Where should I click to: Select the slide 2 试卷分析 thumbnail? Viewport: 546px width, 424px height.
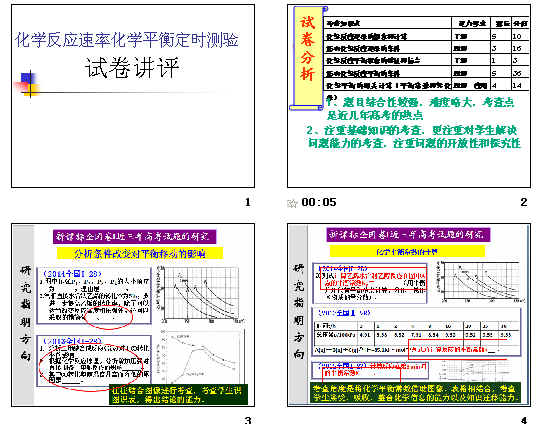tap(409, 96)
